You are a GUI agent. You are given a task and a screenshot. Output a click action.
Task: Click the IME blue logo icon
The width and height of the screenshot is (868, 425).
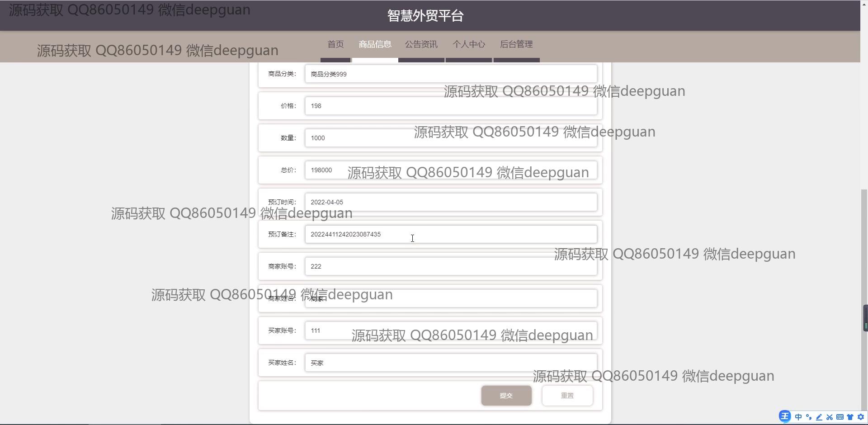(785, 416)
